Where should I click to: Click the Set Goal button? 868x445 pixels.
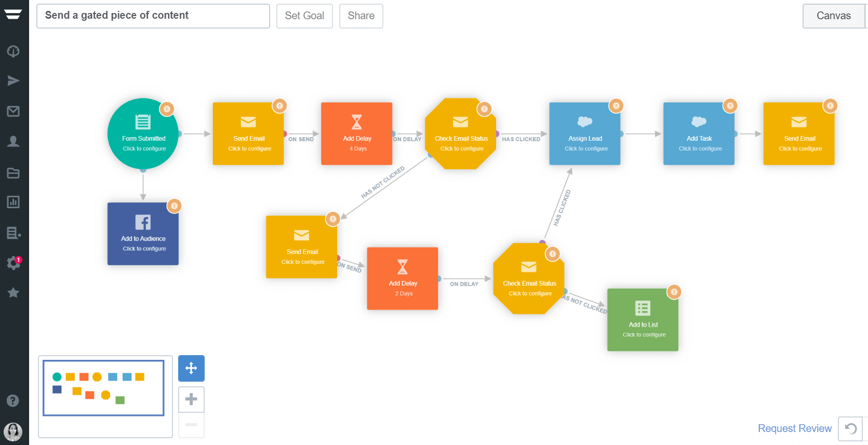pos(304,16)
